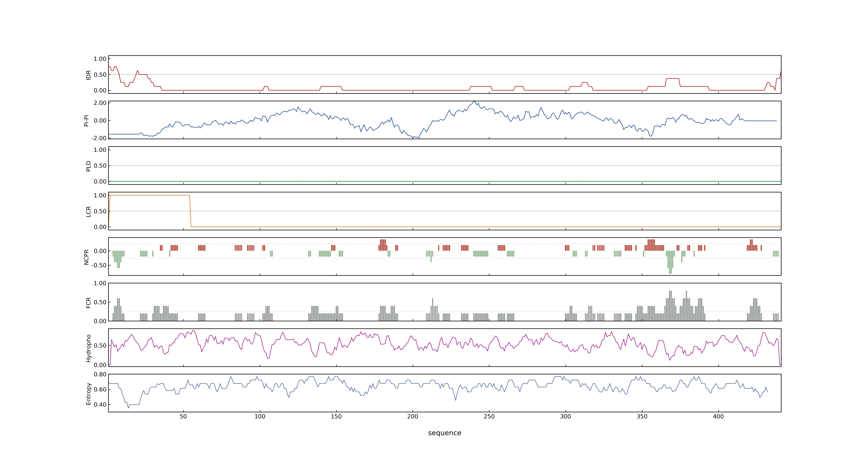Screen dimensions: 868x463
Task: Select the LCR axis label
Action: click(x=89, y=212)
